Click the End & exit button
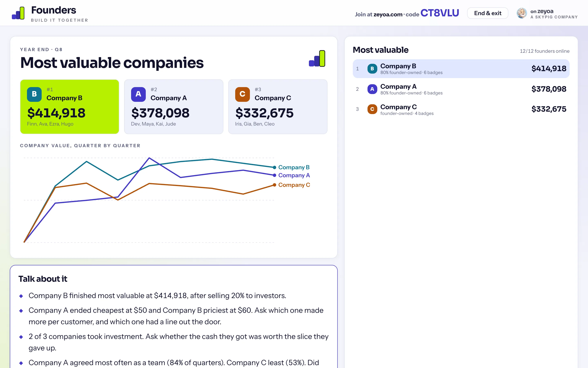 487,13
